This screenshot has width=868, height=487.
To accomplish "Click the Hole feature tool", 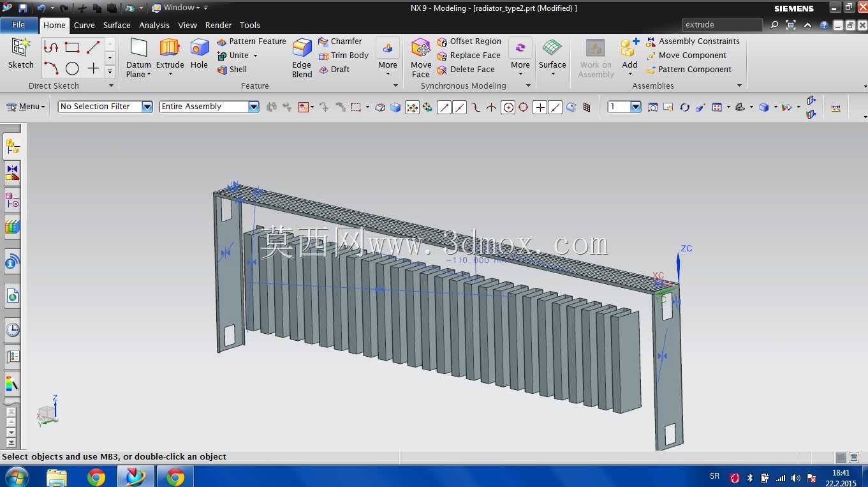I will 199,54.
